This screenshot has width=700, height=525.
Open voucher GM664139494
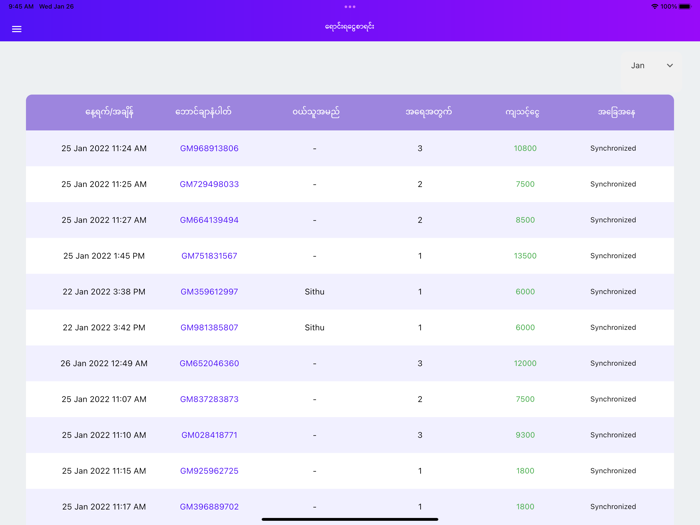click(209, 220)
